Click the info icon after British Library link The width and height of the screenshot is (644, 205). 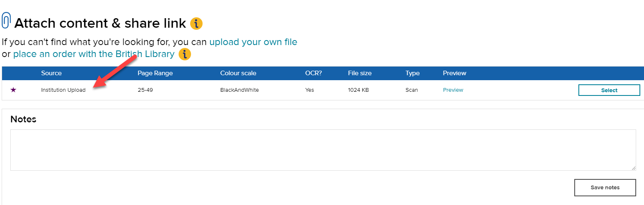tap(185, 54)
